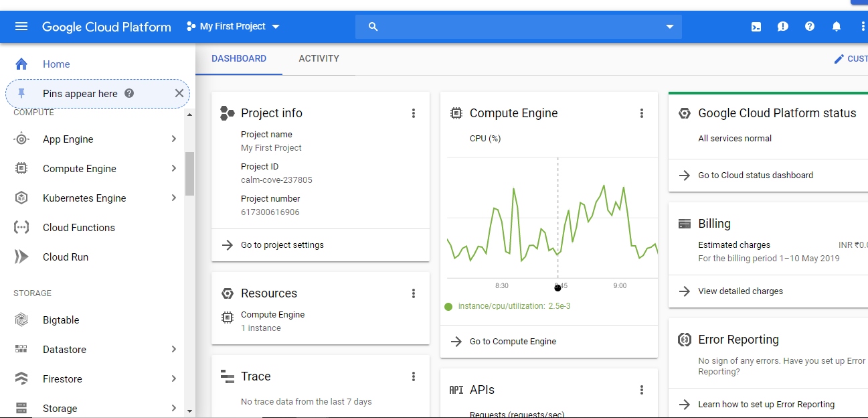868x418 pixels.
Task: Click into the top search field
Action: (x=519, y=27)
